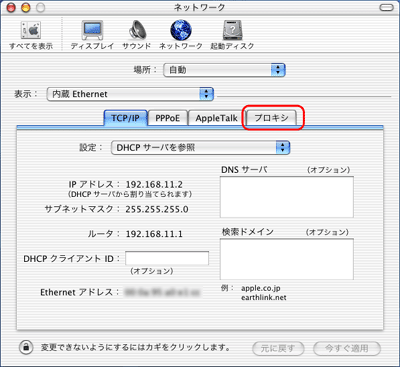Click the red close window button
Image resolution: width=400 pixels, height=367 pixels.
(11, 8)
